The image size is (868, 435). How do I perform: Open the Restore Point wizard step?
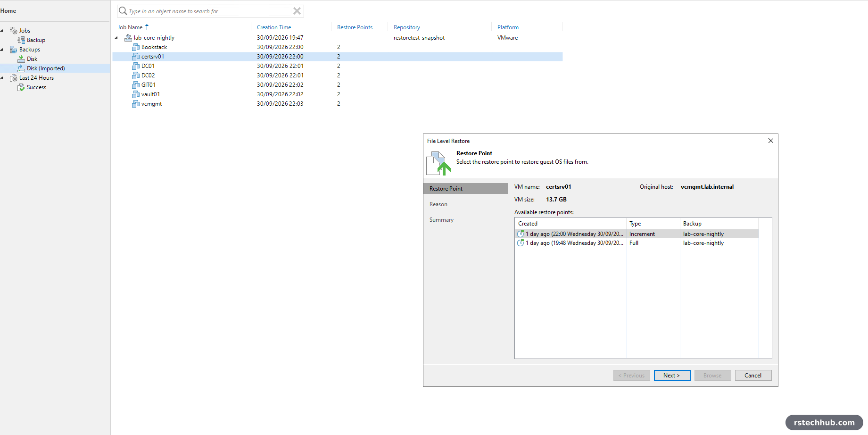tap(465, 188)
